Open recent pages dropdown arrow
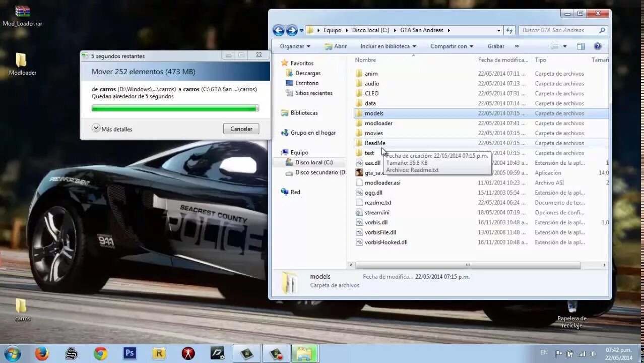 click(x=301, y=30)
